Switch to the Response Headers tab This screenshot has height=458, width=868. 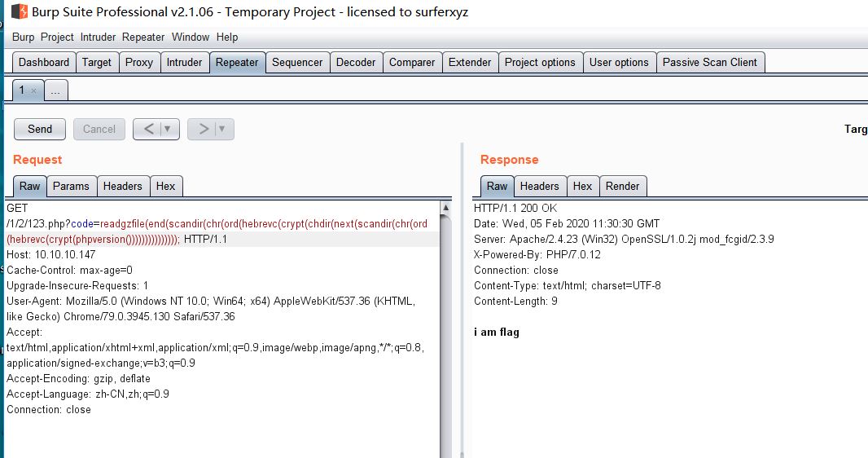click(x=540, y=186)
